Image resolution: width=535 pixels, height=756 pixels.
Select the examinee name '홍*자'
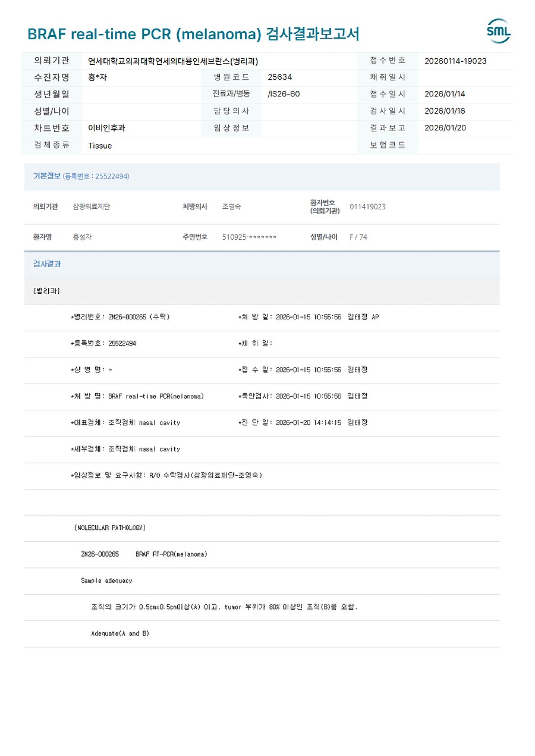point(97,77)
